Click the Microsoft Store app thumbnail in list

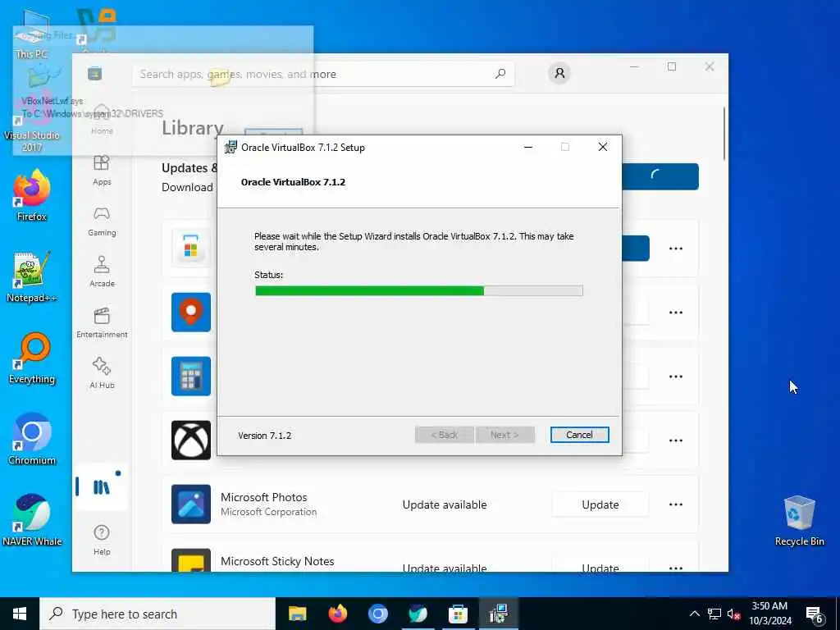pyautogui.click(x=191, y=248)
